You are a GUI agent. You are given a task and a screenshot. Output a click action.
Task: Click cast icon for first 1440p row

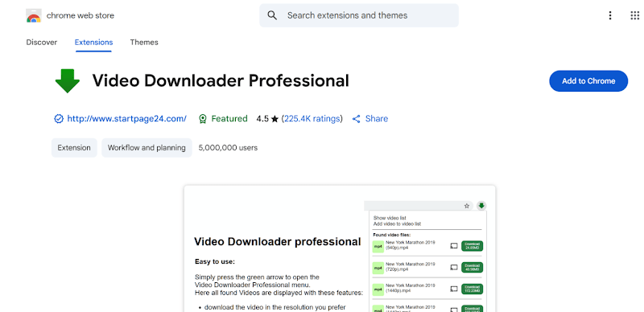453,289
